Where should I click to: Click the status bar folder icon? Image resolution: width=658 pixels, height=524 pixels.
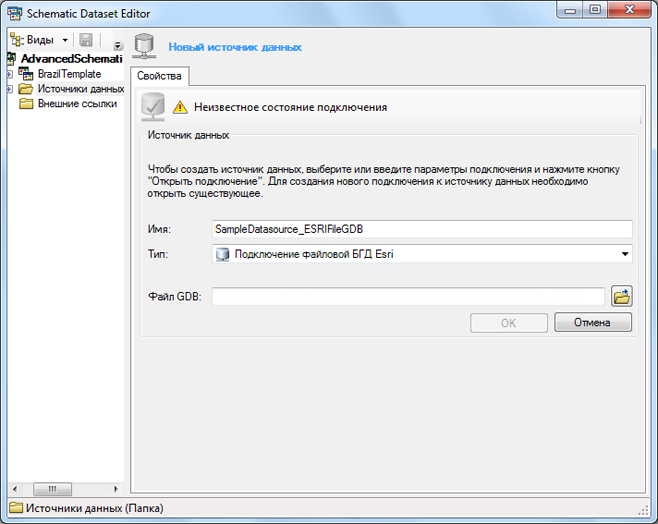click(x=16, y=508)
